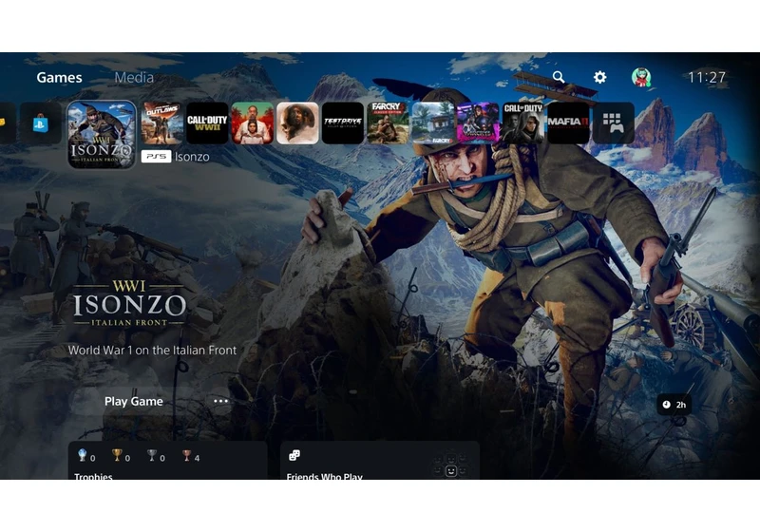The width and height of the screenshot is (760, 532).
Task: Click 'World War 1 on the Italian Front'
Action: [152, 351]
